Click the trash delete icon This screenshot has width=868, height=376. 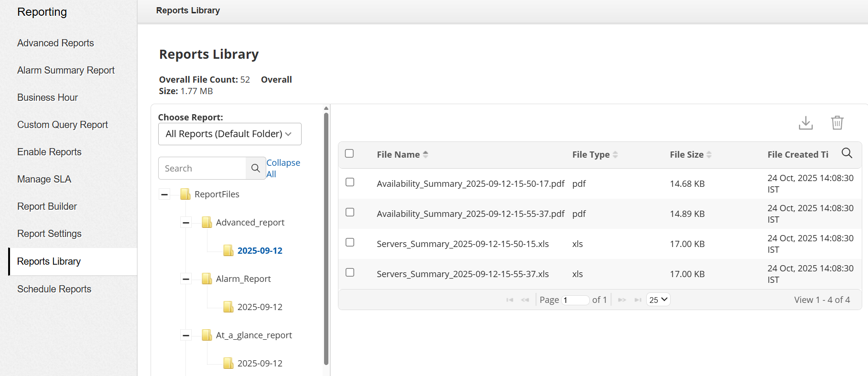(837, 123)
